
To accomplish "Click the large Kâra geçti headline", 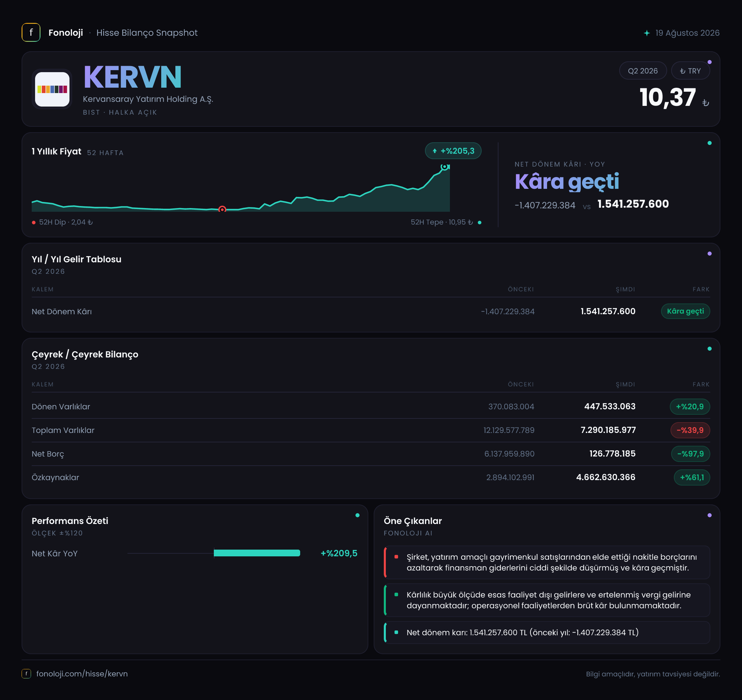I will click(x=567, y=182).
